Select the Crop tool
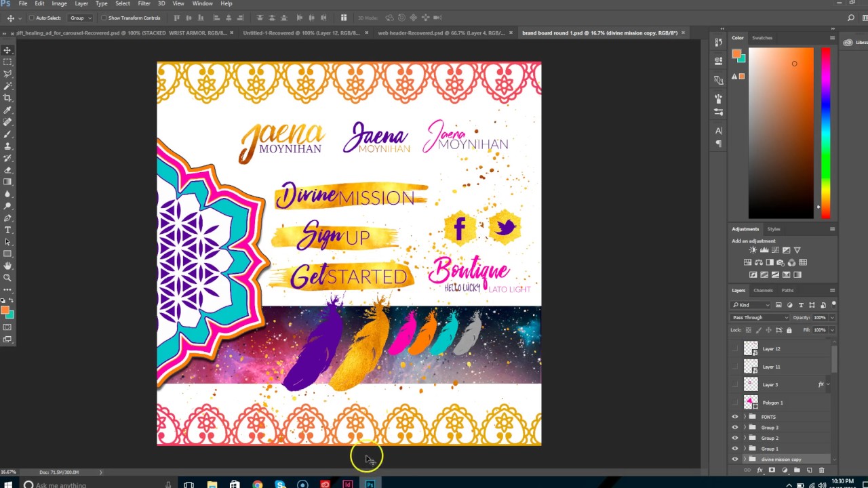Viewport: 868px width, 488px height. click(x=7, y=98)
